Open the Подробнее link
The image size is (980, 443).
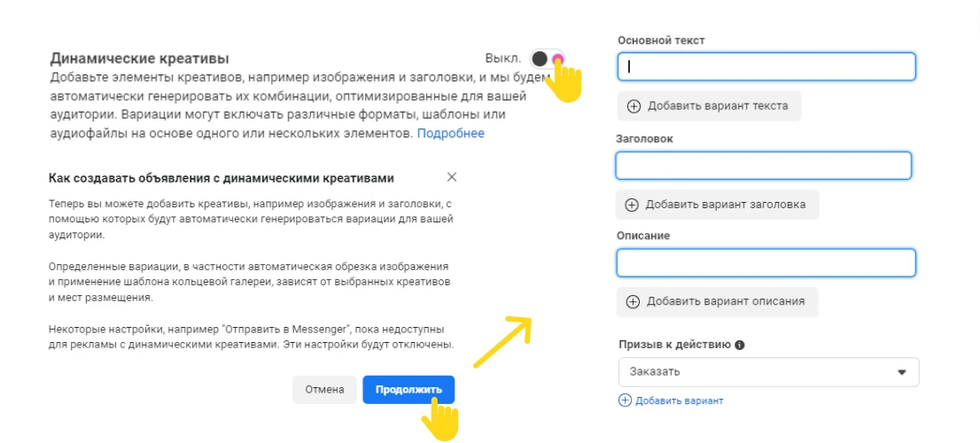[451, 133]
